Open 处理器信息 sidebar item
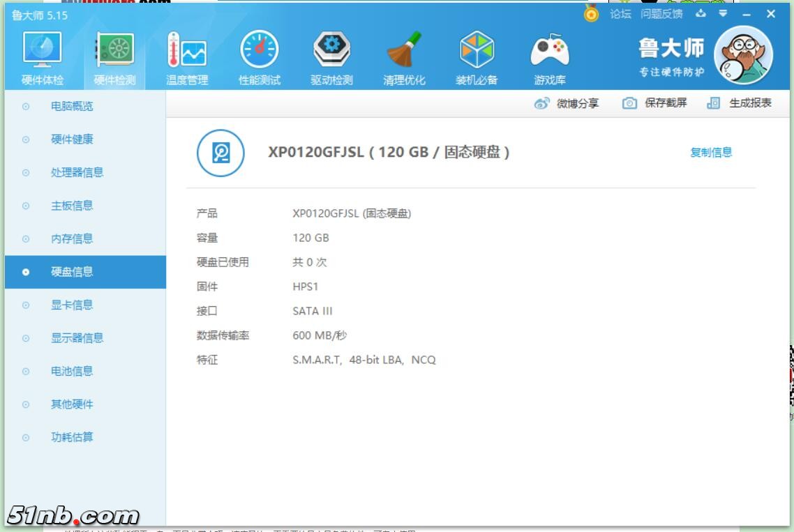Image resolution: width=794 pixels, height=532 pixels. (85, 173)
